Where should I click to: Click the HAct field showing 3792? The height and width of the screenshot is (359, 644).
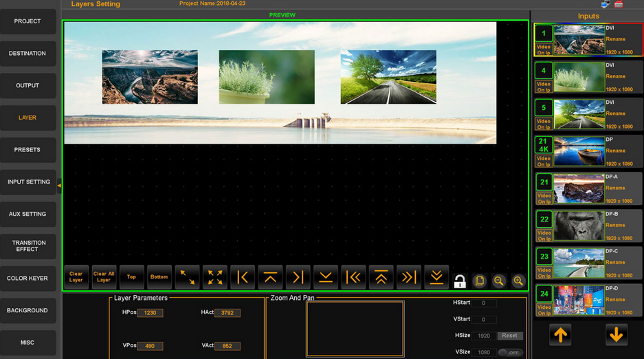227,313
